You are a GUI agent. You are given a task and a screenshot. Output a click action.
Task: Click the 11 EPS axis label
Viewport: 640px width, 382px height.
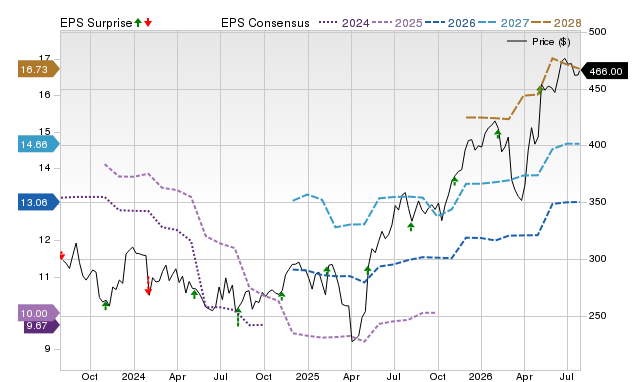[44, 277]
